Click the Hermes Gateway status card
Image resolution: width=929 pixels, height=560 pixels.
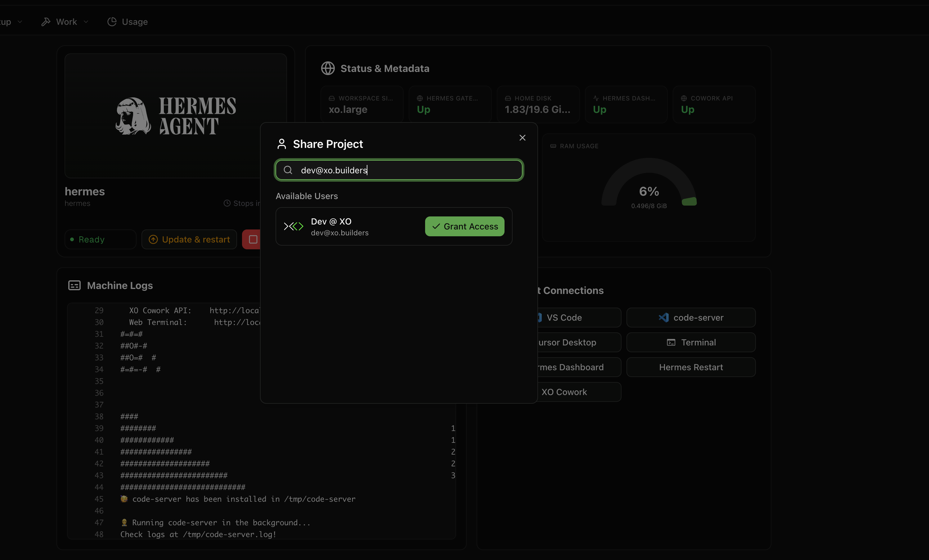pyautogui.click(x=450, y=104)
